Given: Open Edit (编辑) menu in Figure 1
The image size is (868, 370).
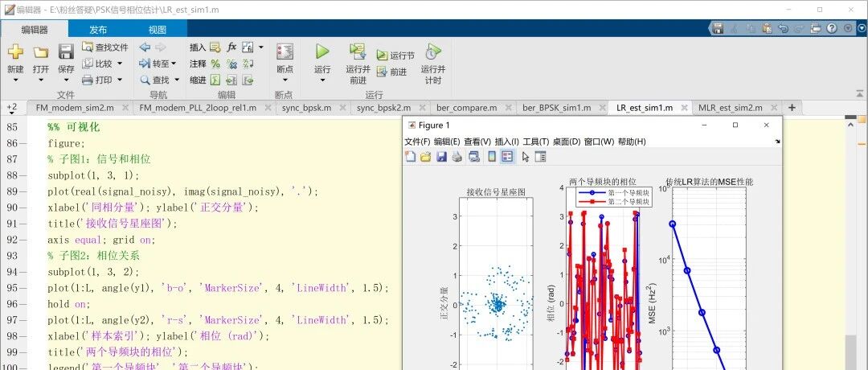Looking at the screenshot, I should (x=447, y=142).
